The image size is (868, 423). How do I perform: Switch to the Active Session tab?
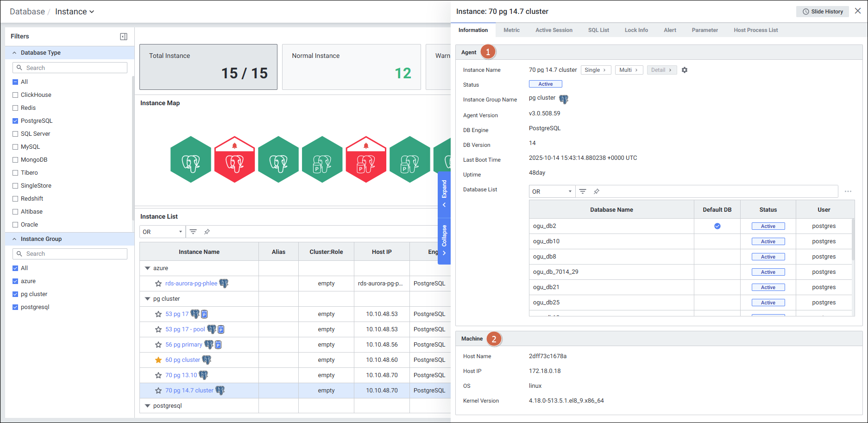(x=554, y=30)
